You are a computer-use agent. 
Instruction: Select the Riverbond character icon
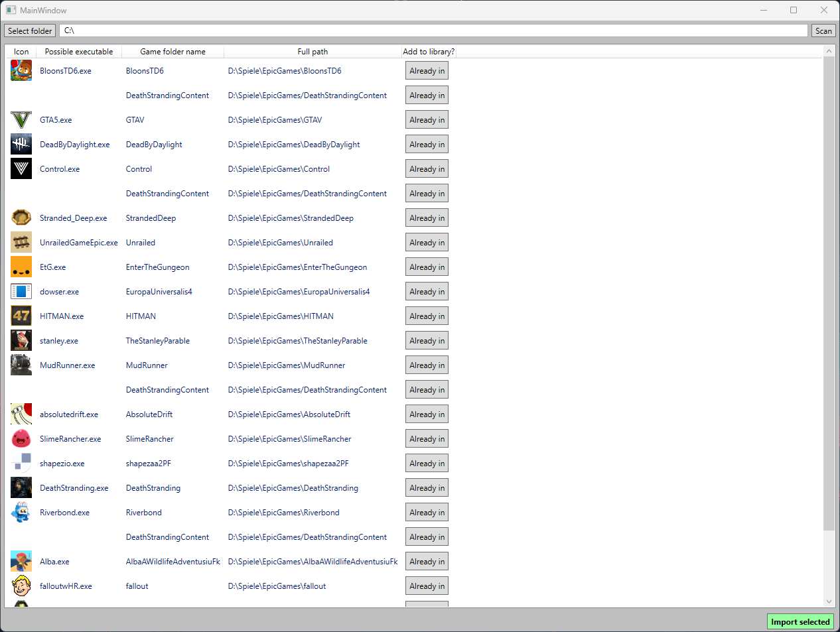(21, 512)
